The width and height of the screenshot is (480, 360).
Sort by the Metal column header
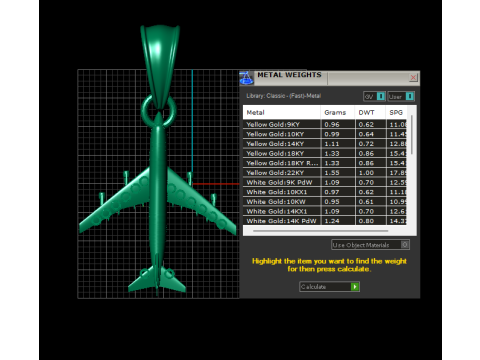282,112
